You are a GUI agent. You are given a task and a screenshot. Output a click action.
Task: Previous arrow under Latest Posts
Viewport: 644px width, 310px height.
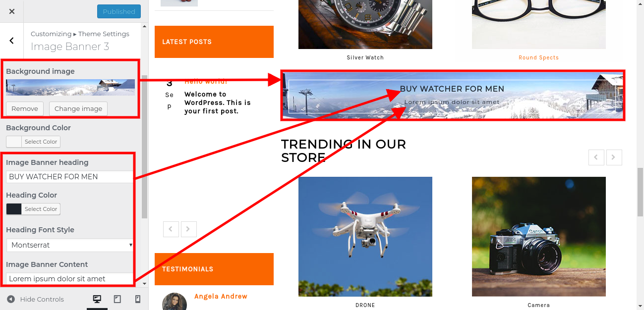point(171,229)
